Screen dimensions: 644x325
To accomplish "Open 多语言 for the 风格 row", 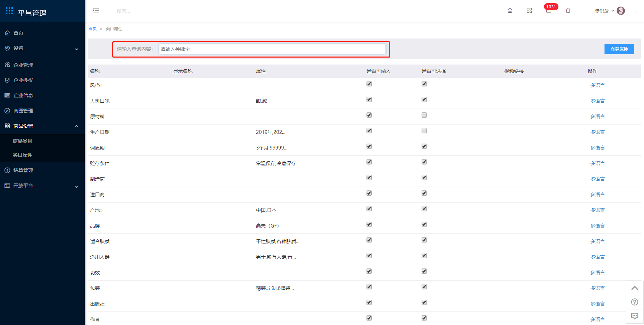I will (597, 85).
